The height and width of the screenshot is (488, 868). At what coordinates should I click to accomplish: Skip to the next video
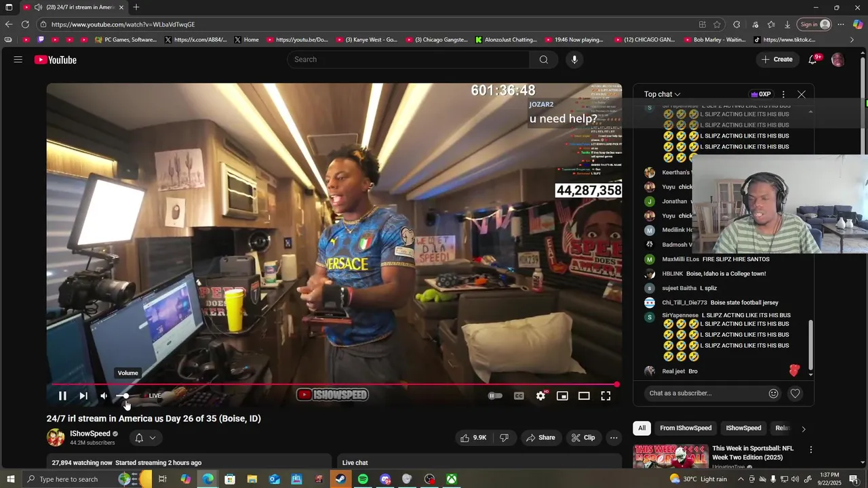pos(83,396)
